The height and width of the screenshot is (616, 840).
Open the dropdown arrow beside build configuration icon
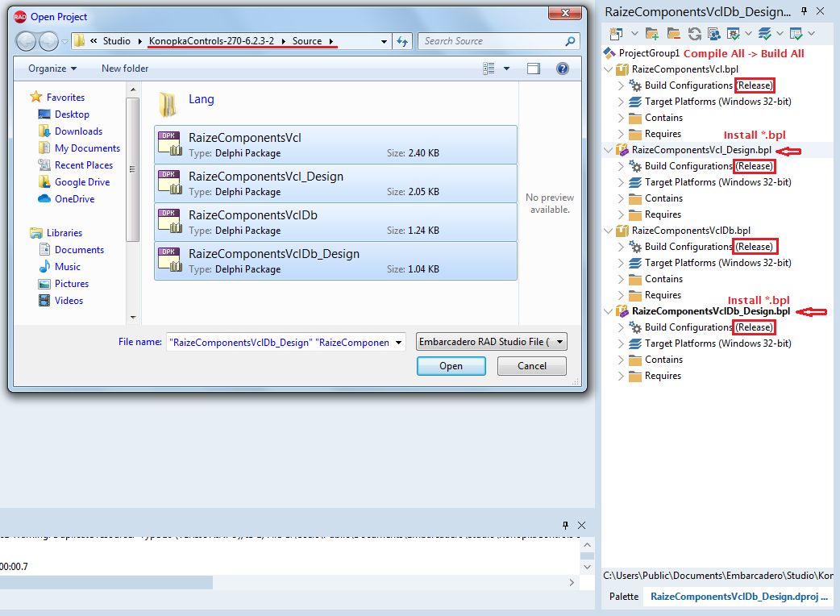pos(748,34)
